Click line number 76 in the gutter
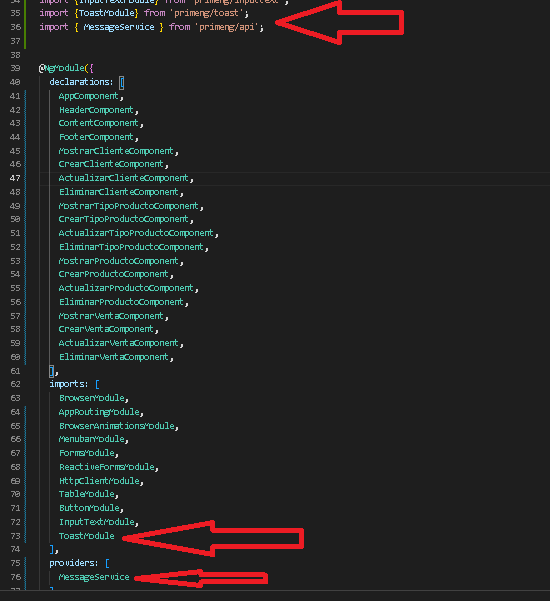The height and width of the screenshot is (601, 550). click(x=15, y=577)
